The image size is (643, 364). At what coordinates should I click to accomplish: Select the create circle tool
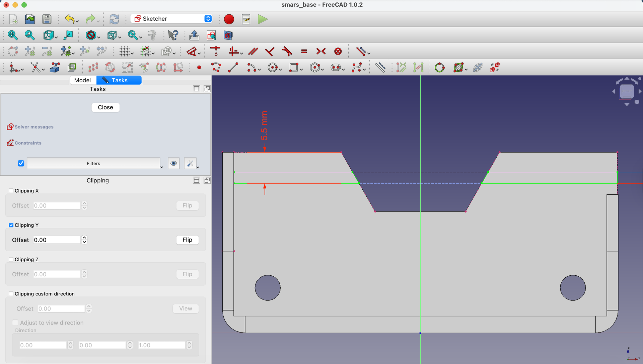pos(273,68)
